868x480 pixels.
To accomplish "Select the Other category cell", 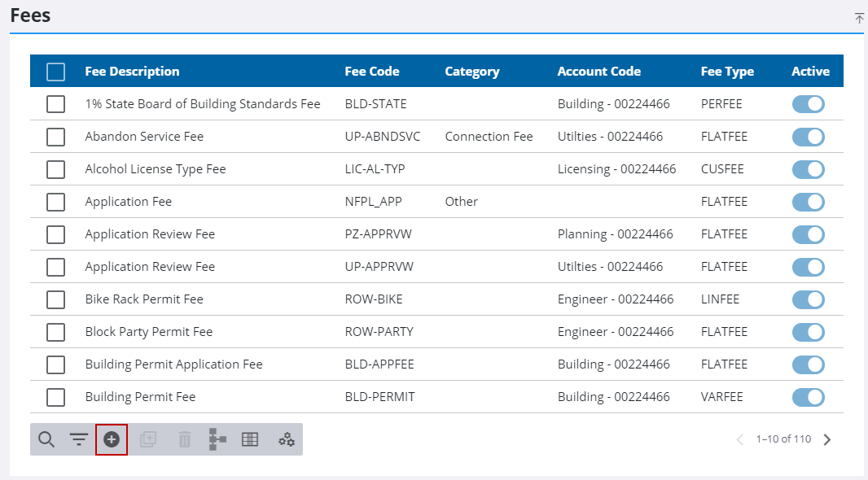I will coord(461,202).
